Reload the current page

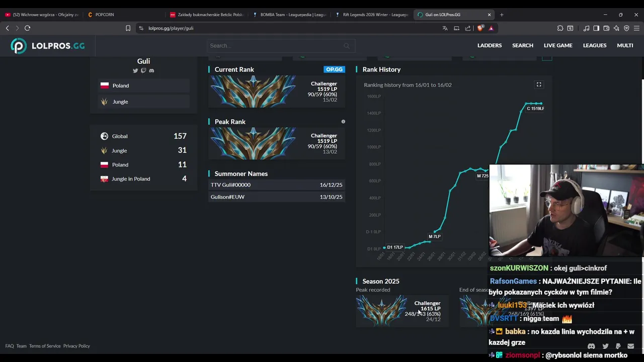click(27, 28)
